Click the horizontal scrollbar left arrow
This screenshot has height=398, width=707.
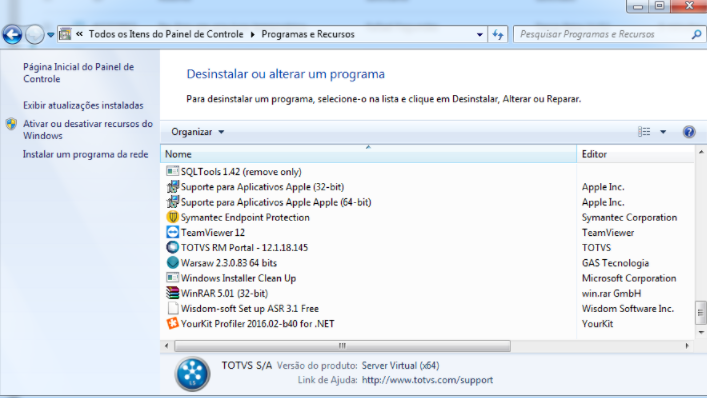pyautogui.click(x=167, y=346)
